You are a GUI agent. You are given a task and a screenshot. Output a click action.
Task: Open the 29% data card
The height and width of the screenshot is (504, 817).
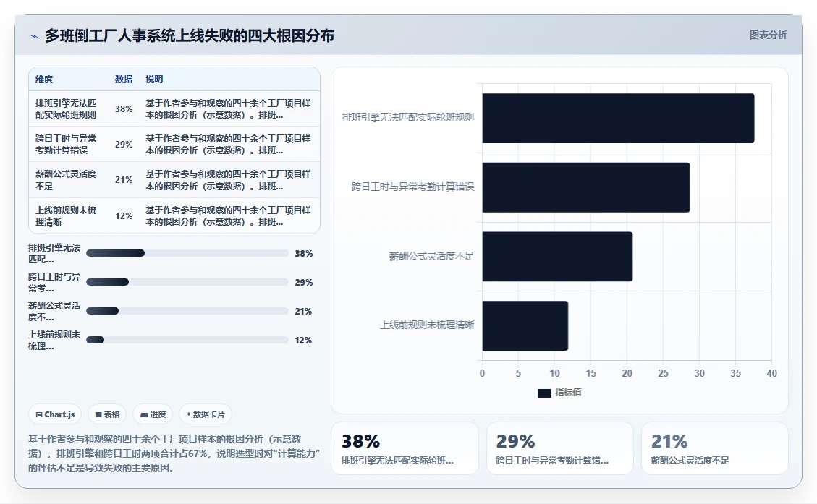coord(559,448)
